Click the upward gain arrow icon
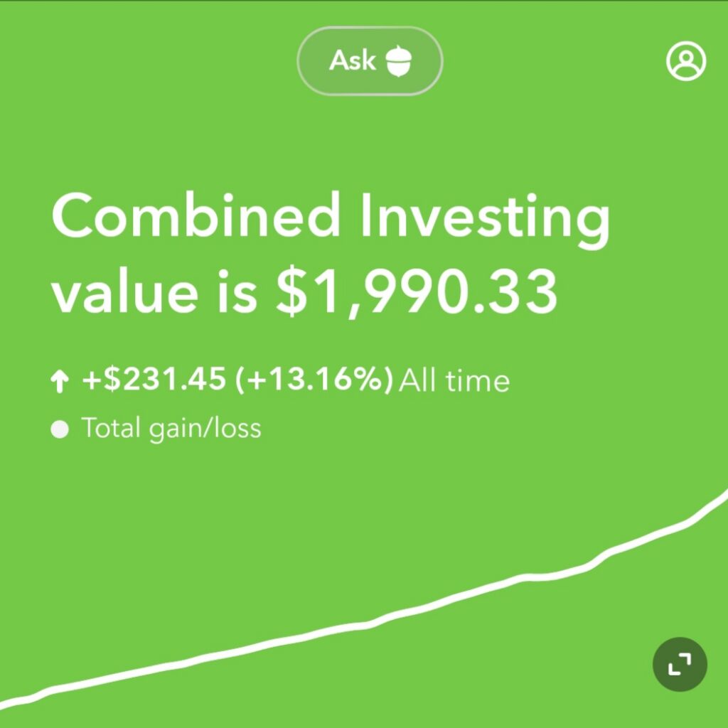The width and height of the screenshot is (728, 728). click(x=60, y=382)
